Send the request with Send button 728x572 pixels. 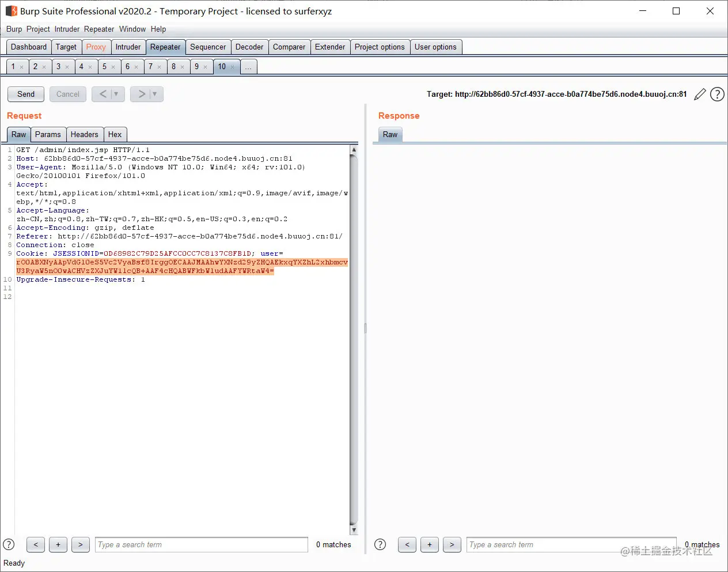pyautogui.click(x=26, y=94)
